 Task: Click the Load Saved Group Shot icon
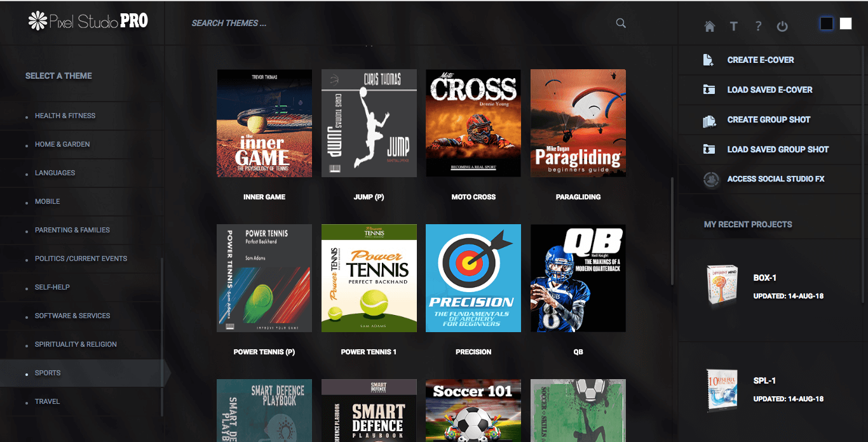(x=709, y=149)
